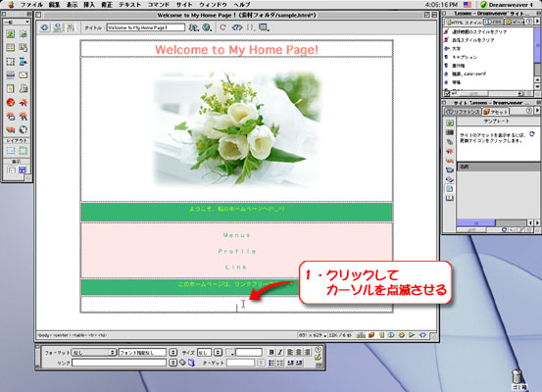542x392 pixels.
Task: Open the Trash on the desktop
Action: pyautogui.click(x=517, y=378)
